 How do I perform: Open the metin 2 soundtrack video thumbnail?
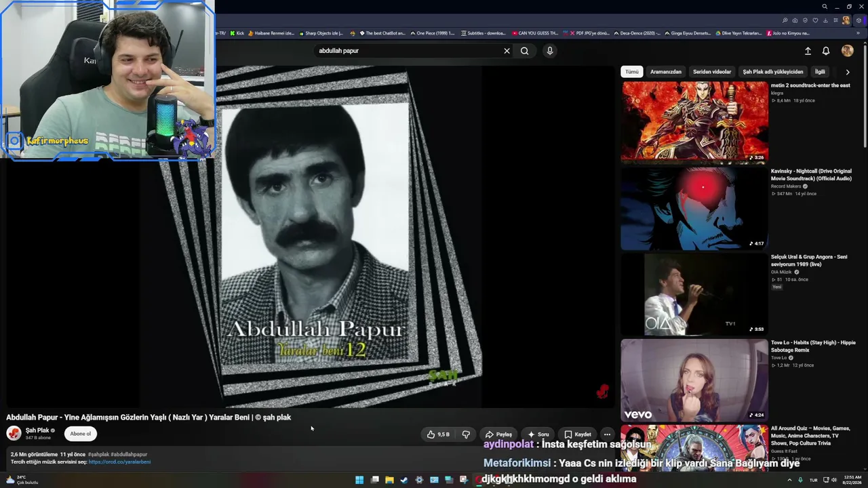pos(694,123)
